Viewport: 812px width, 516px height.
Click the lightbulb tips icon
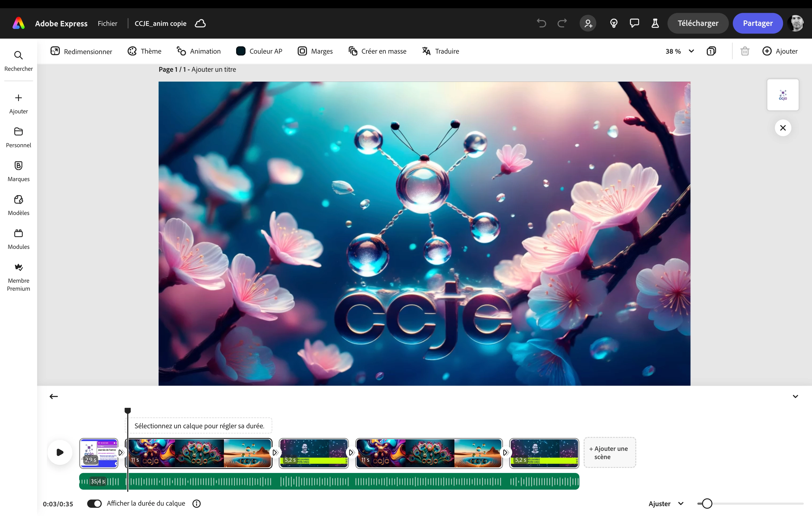[x=614, y=23]
